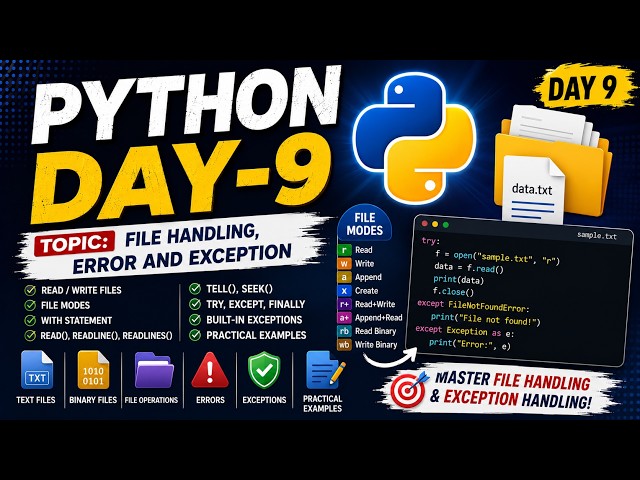Click the checkmark beside Practical Examples
Image resolution: width=640 pixels, height=480 pixels.
tap(195, 335)
